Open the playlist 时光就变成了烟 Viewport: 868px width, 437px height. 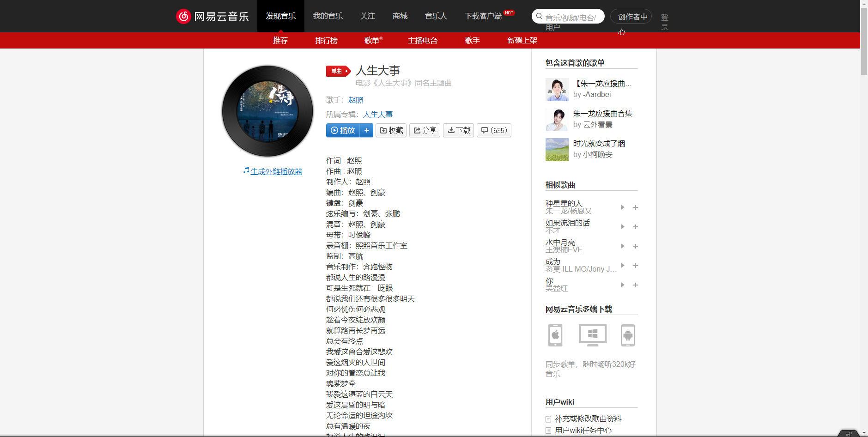tap(599, 143)
